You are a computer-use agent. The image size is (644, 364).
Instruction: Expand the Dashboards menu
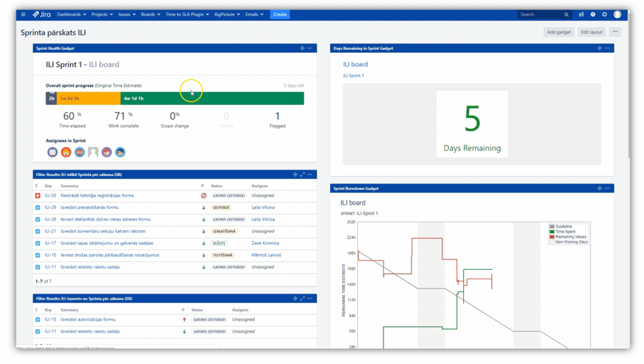(x=72, y=14)
